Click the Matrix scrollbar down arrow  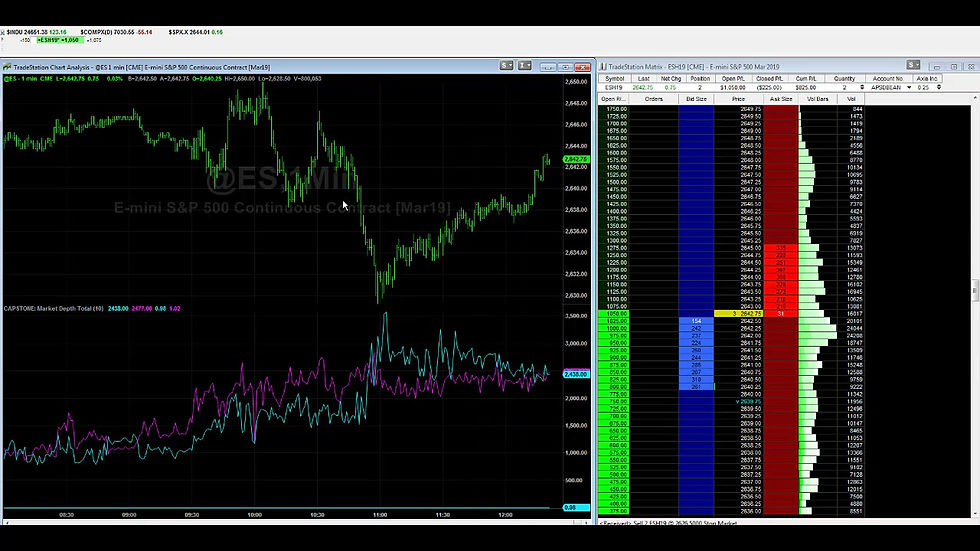(x=976, y=515)
